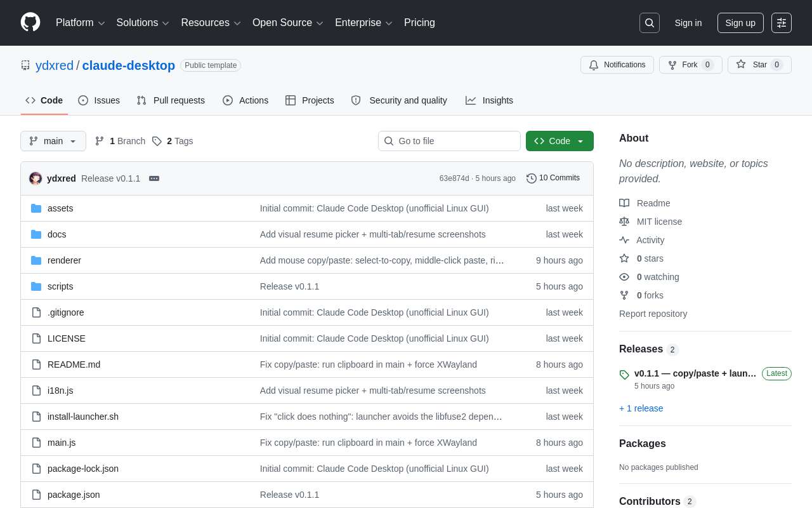Open the Pricing page link
The width and height of the screenshot is (812, 508).
(419, 23)
